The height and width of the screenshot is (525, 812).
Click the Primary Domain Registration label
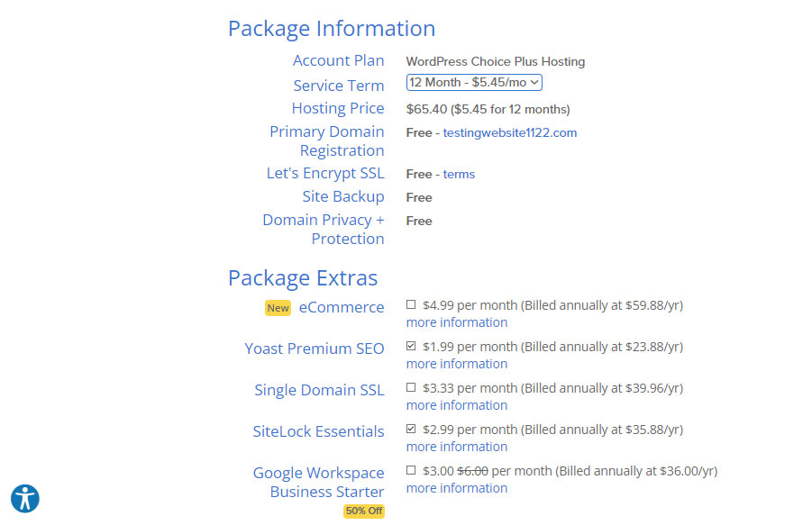[327, 140]
